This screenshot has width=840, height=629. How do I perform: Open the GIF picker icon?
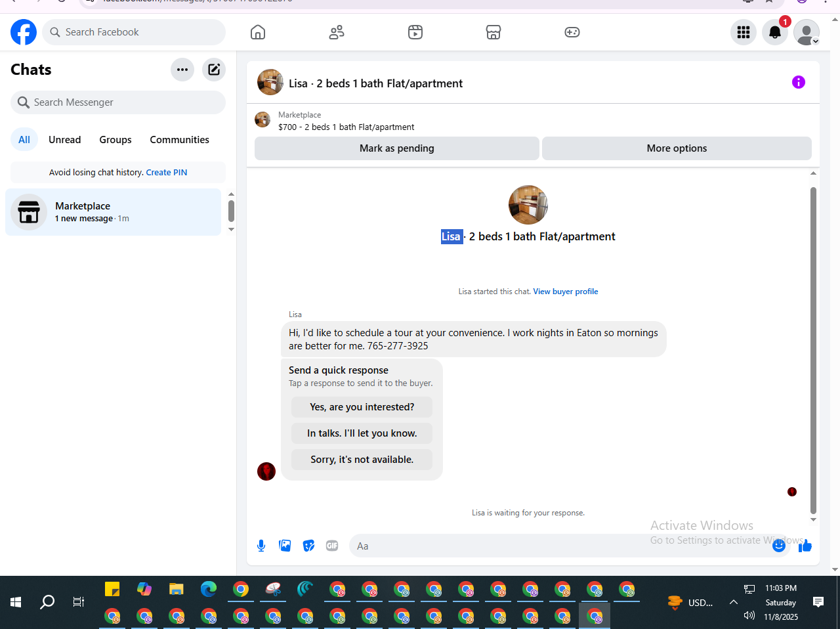point(332,546)
